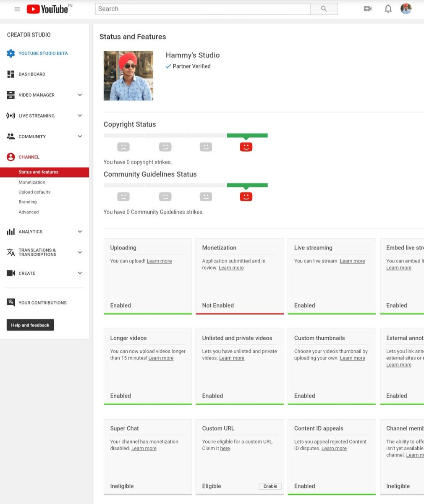Click the Analytics bar chart icon
This screenshot has width=424, height=504.
(11, 231)
